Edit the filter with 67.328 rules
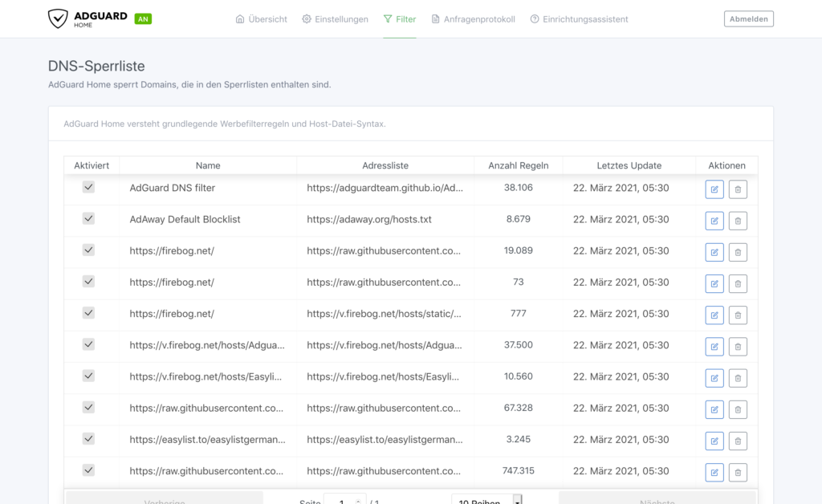This screenshot has width=822, height=504. click(x=714, y=409)
